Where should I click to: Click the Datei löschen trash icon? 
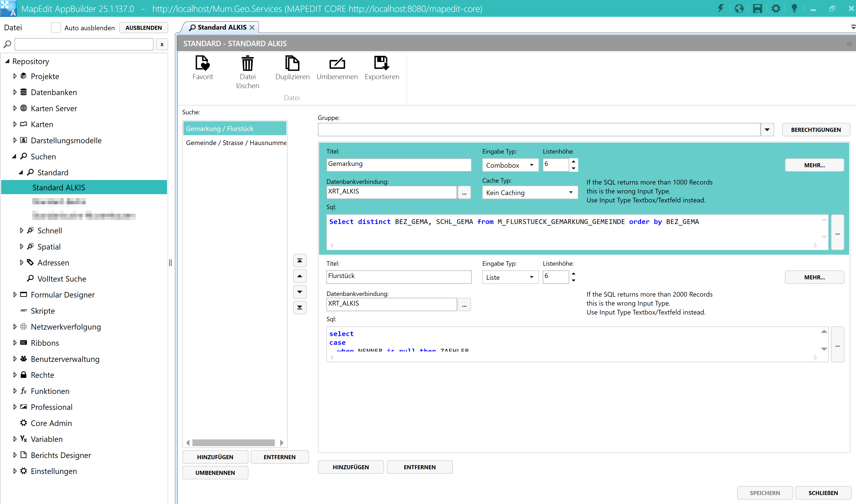(x=247, y=63)
